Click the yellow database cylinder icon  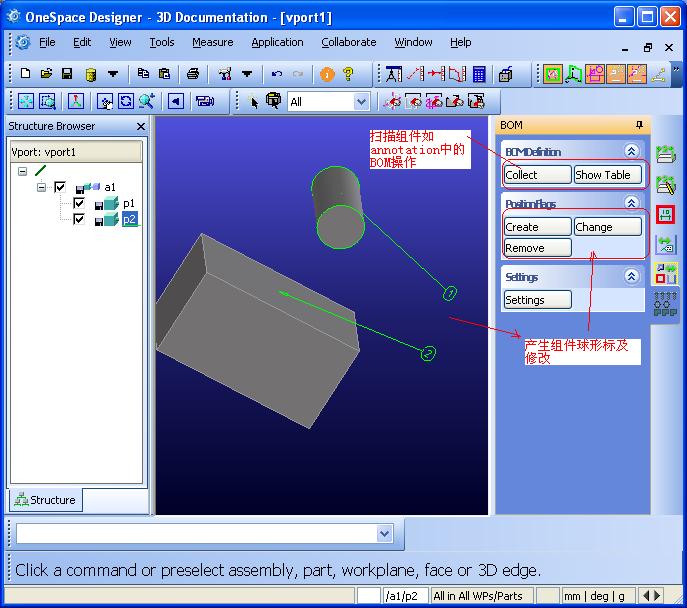point(91,74)
